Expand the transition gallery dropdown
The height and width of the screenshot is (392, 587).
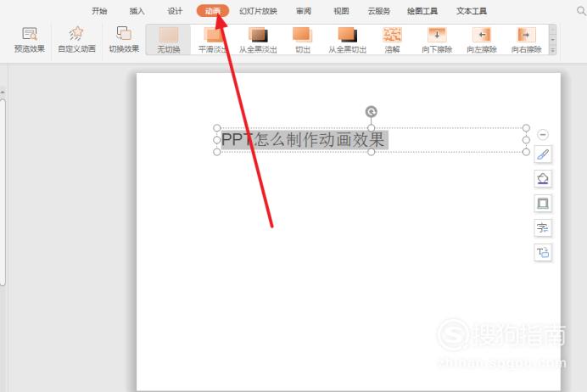pos(552,50)
